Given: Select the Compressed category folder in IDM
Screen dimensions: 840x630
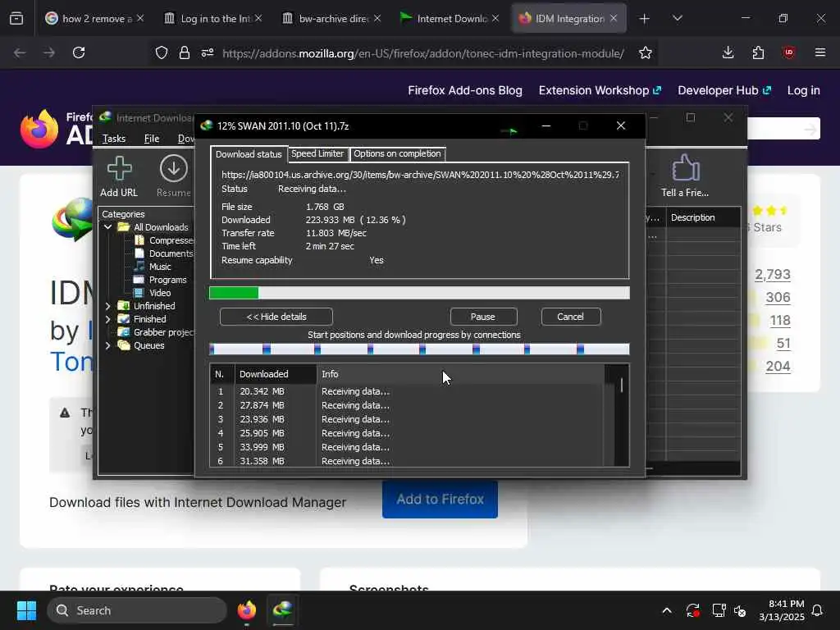Looking at the screenshot, I should pyautogui.click(x=165, y=240).
